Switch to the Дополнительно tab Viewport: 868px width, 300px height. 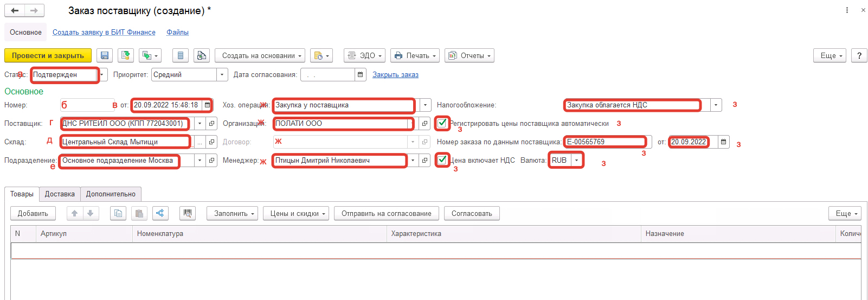111,194
